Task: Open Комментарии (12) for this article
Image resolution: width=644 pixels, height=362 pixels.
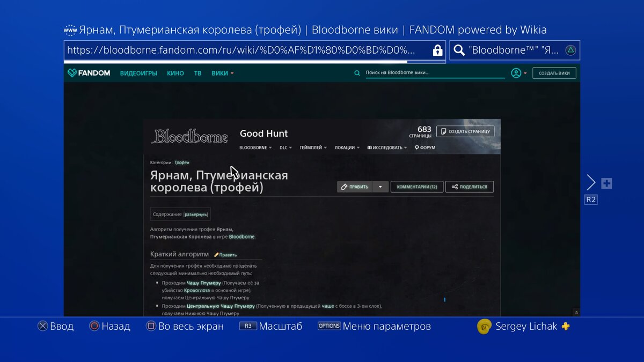Action: click(x=416, y=186)
